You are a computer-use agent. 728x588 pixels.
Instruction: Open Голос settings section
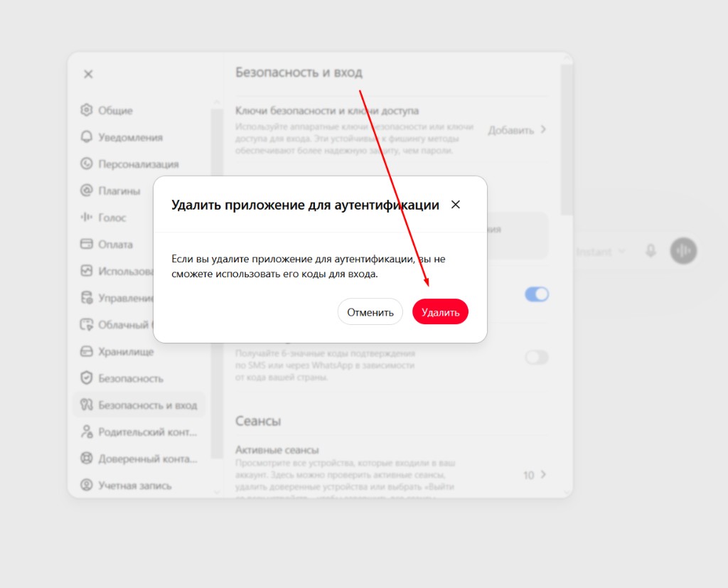coord(114,218)
